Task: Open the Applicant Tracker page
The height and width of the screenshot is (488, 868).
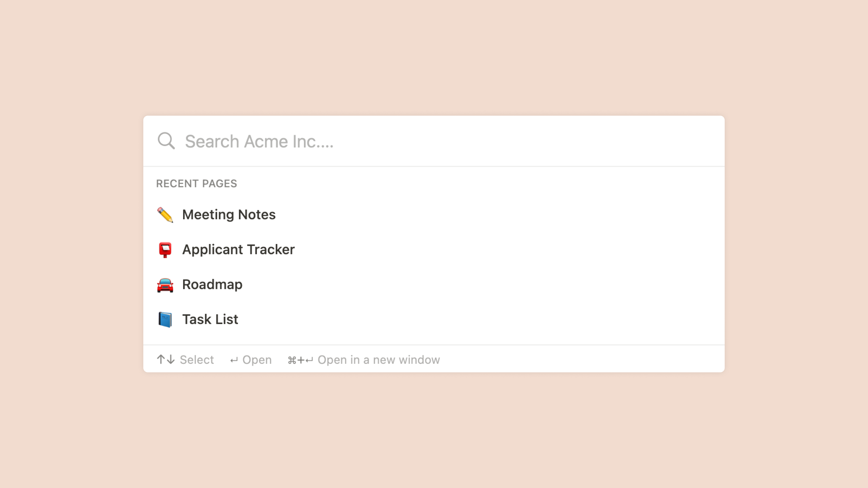Action: click(238, 249)
